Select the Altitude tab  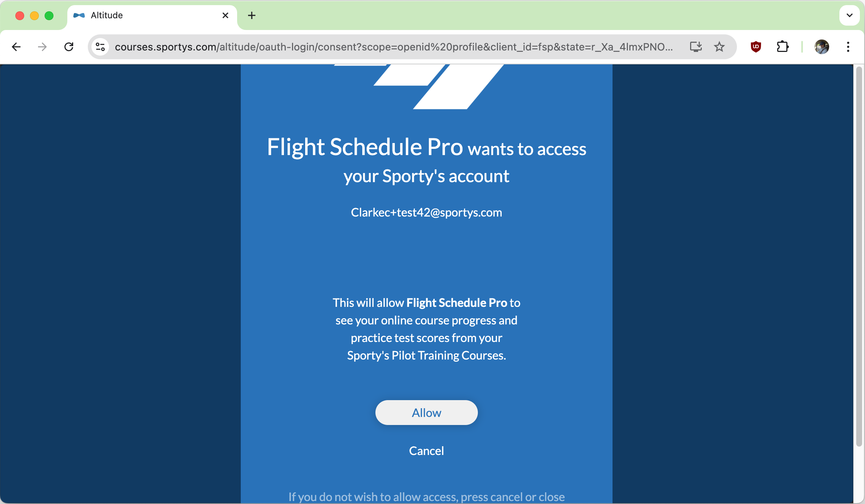click(x=146, y=15)
